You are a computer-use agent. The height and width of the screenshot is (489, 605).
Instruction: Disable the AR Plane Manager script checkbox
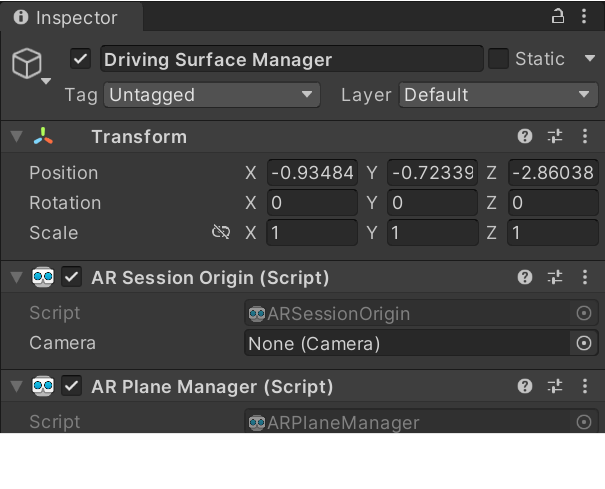[72, 387]
